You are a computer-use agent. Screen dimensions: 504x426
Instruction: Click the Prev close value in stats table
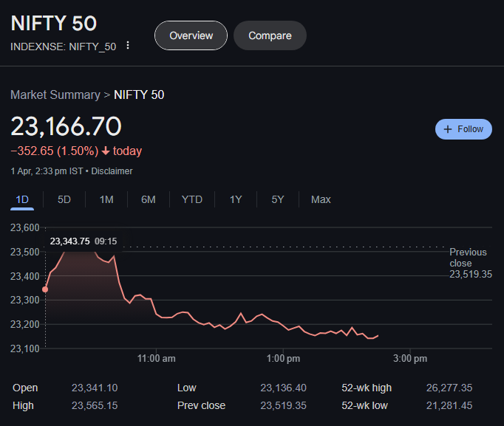click(x=283, y=405)
